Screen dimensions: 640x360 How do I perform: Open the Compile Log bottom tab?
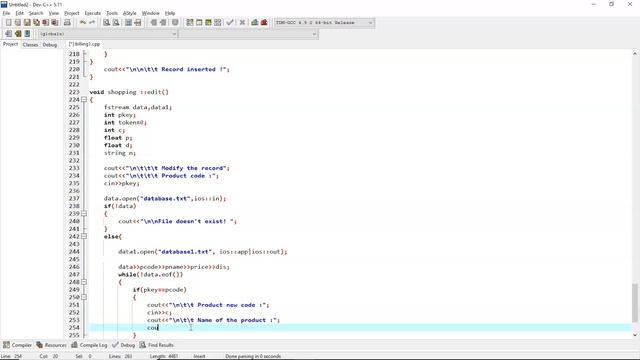point(89,345)
